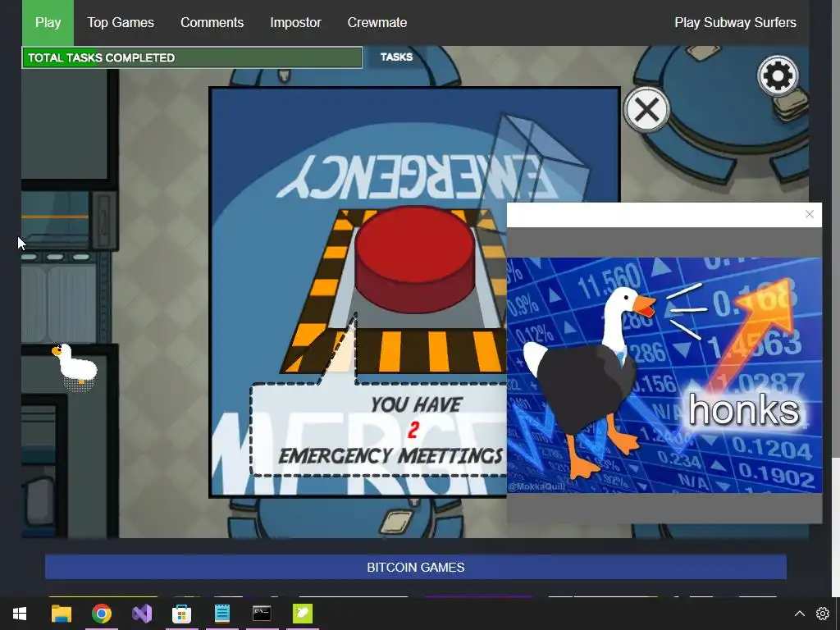840x630 pixels.
Task: Open the Windows Start menu
Action: pos(20,614)
